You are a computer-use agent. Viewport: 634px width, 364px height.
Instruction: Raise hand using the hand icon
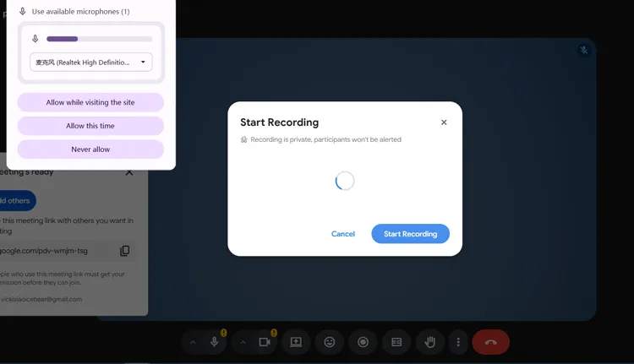click(x=429, y=342)
